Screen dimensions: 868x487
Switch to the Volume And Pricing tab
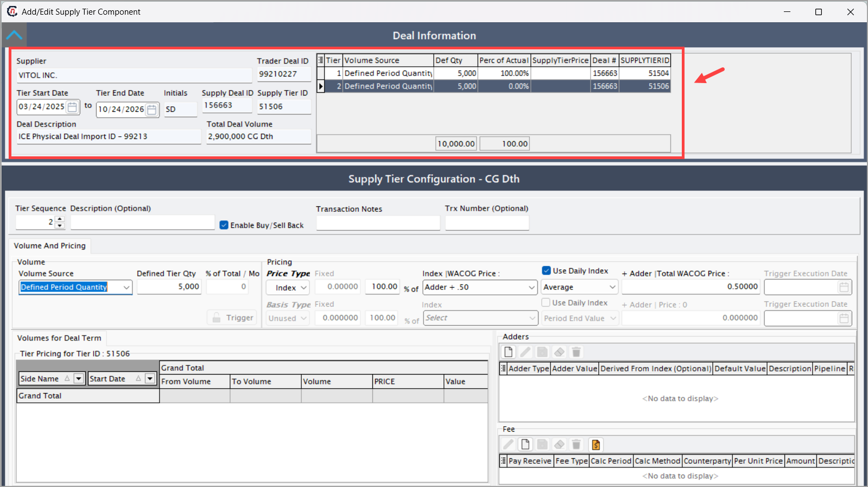50,246
